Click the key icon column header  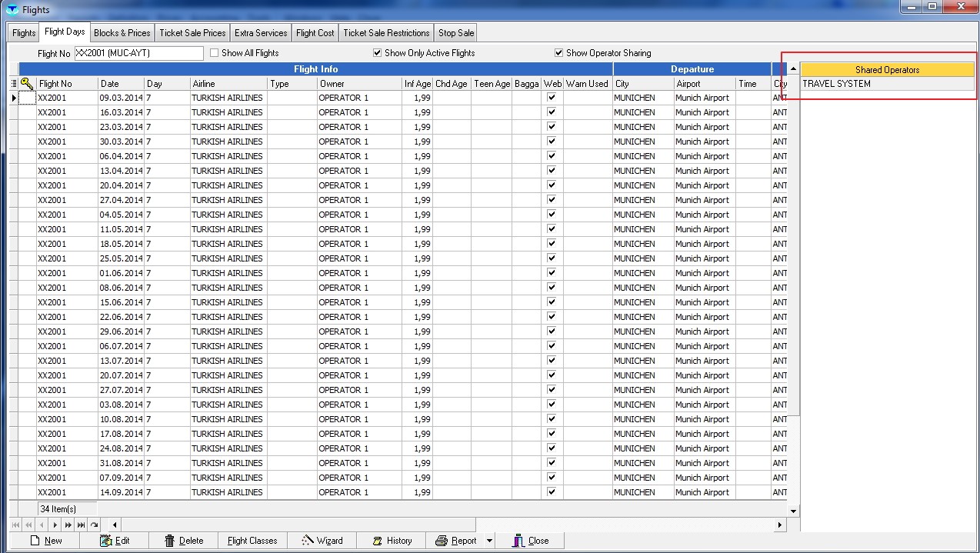point(27,84)
